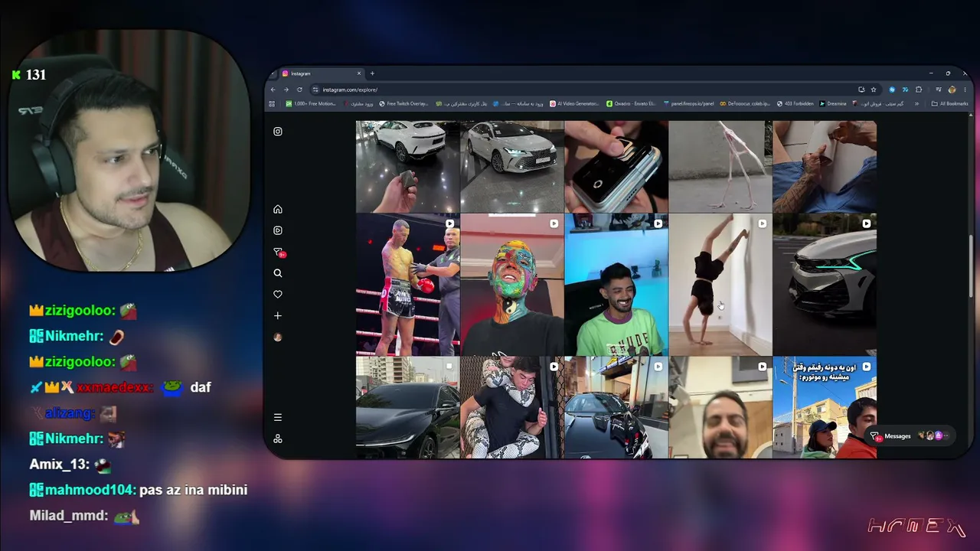Screen dimensions: 980x551
Task: Open the 'panel.fireops.io/panel' bookmark
Action: [688, 103]
